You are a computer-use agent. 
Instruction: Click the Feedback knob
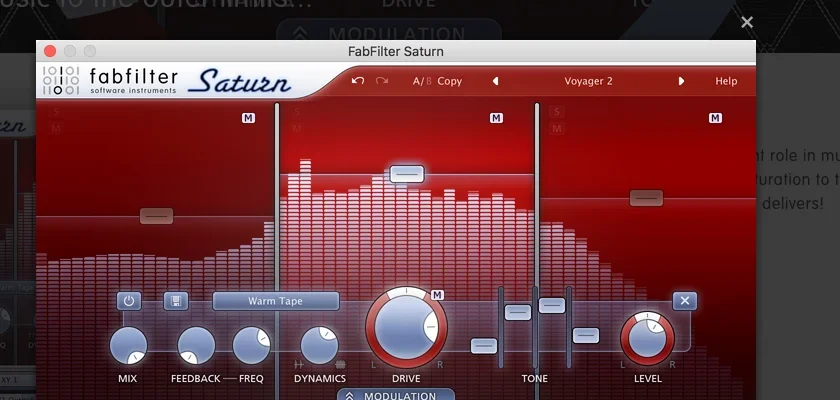(196, 346)
